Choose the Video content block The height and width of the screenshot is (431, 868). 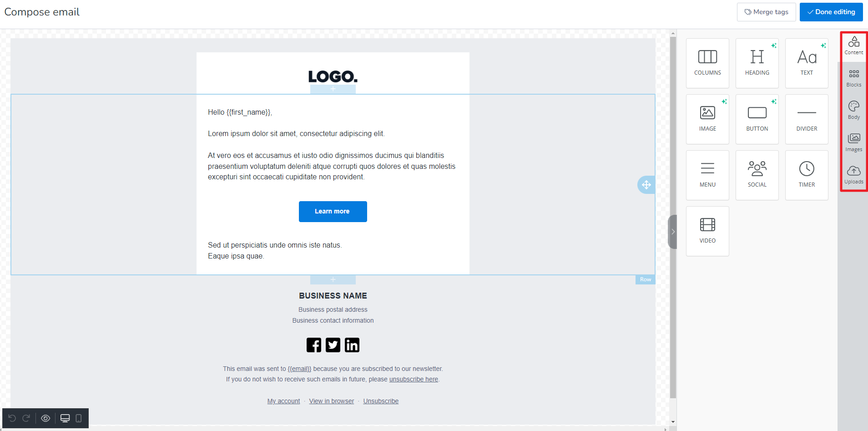tap(707, 231)
